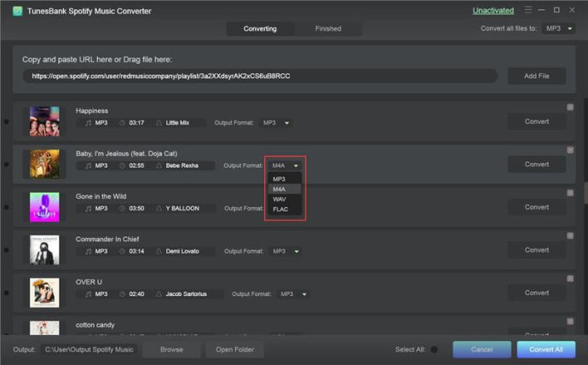Toggle the Select All radio button
This screenshot has width=588, height=365.
pos(434,350)
